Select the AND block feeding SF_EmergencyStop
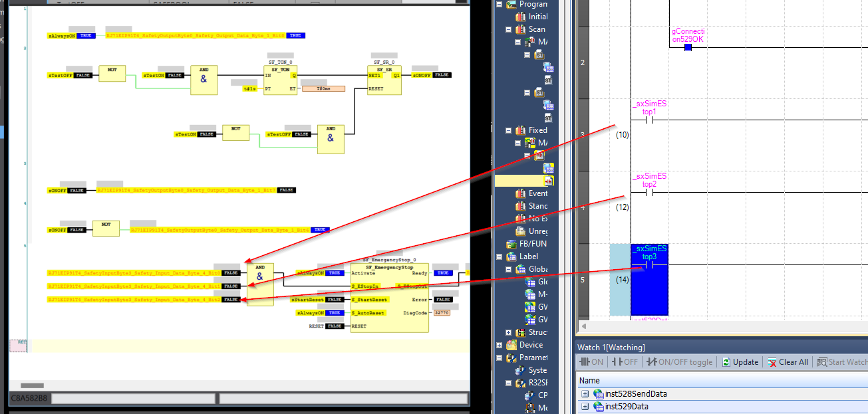 coord(259,284)
